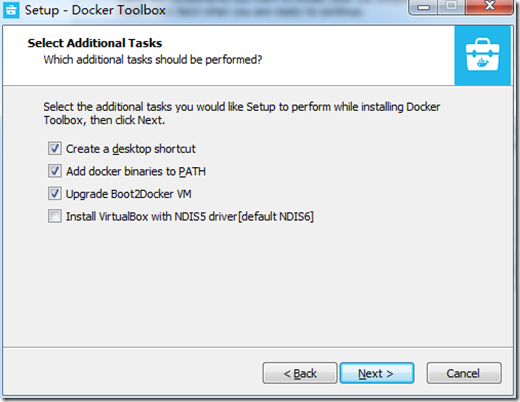Uncheck Add docker binaries to PATH checkbox
Image resolution: width=520 pixels, height=402 pixels.
pyautogui.click(x=54, y=171)
